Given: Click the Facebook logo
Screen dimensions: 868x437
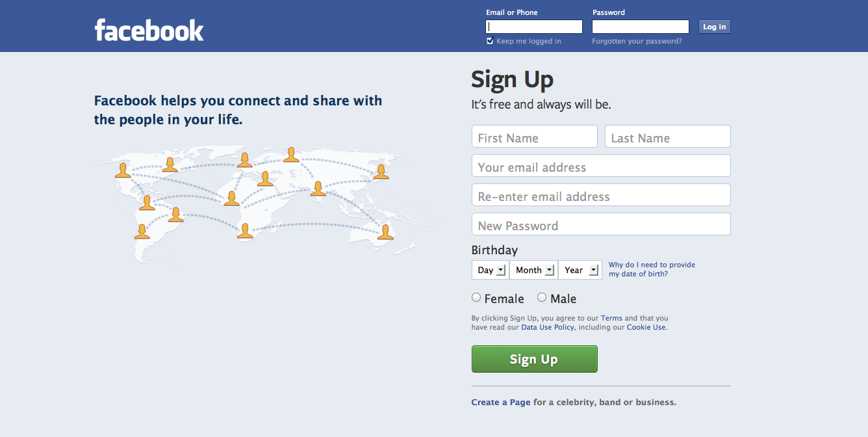Looking at the screenshot, I should click(149, 30).
